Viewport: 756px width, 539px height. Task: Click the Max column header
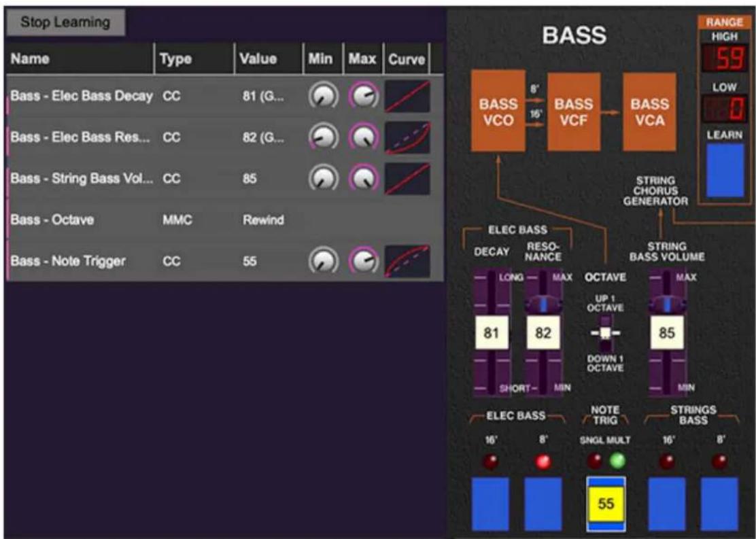tap(362, 59)
